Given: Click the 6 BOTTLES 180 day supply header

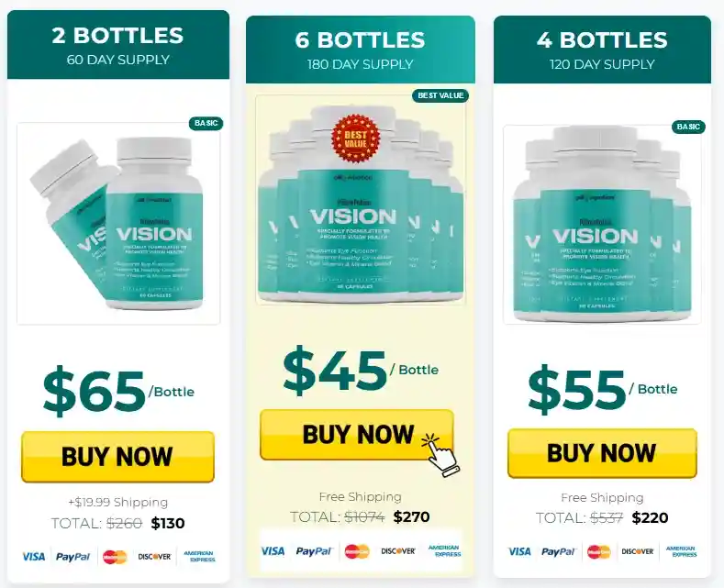Looking at the screenshot, I should [360, 50].
